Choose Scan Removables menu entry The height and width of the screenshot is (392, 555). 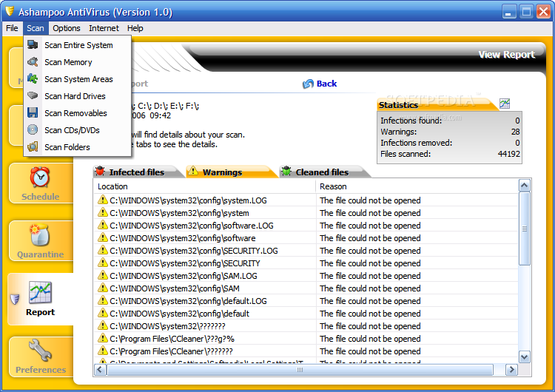coord(78,113)
